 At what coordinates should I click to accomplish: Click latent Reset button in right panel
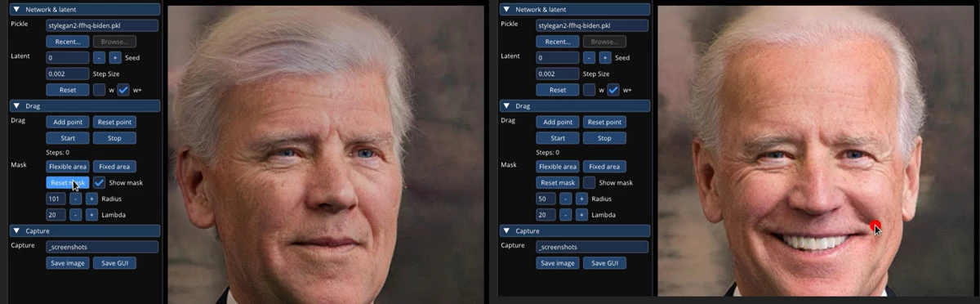(x=558, y=90)
